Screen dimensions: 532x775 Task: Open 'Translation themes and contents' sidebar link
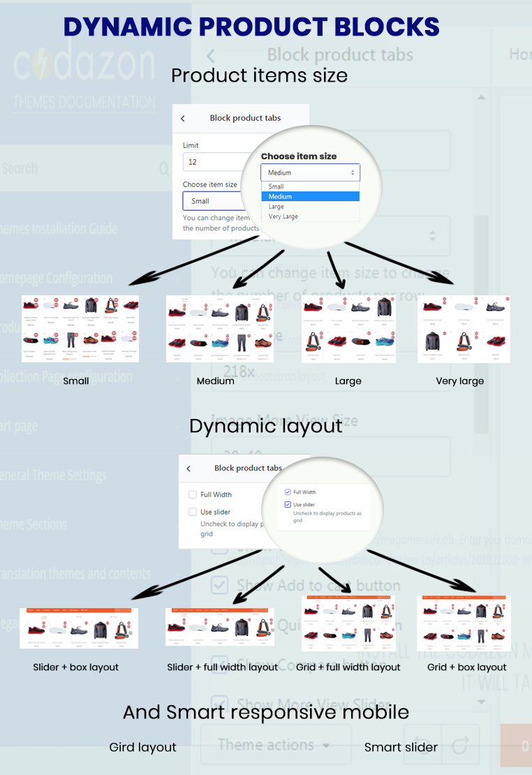(x=75, y=574)
